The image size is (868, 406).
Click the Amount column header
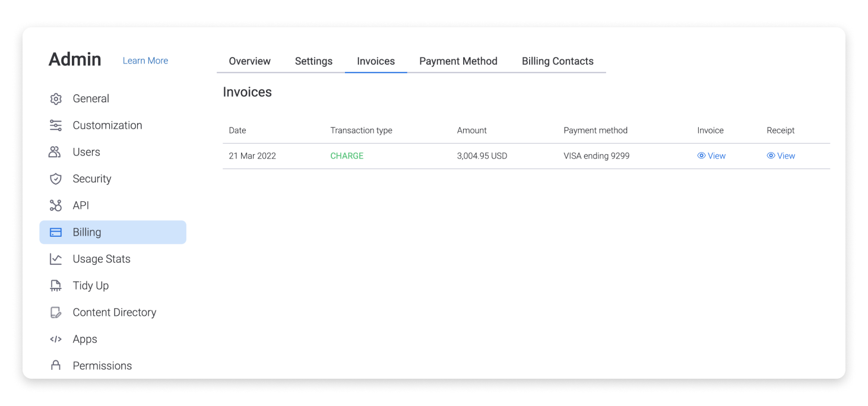coord(472,130)
